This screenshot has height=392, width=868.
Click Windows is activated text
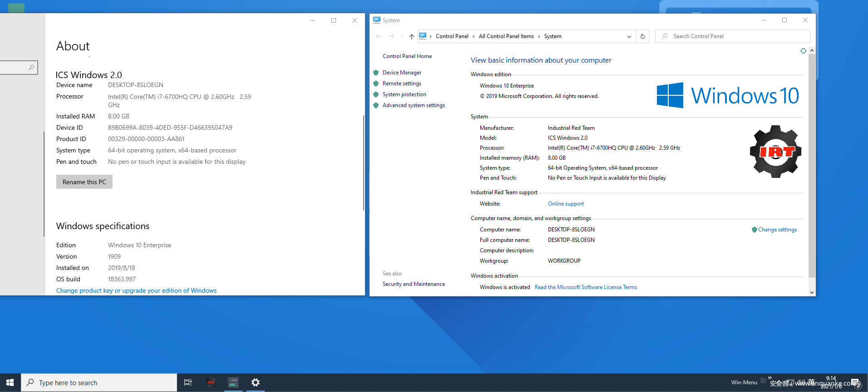pyautogui.click(x=505, y=287)
